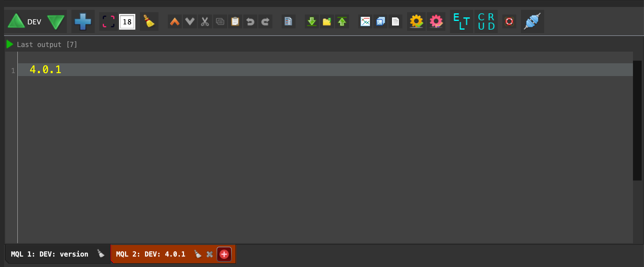Run with the green play triangle
Image resolution: width=644 pixels, height=267 pixels.
click(10, 44)
